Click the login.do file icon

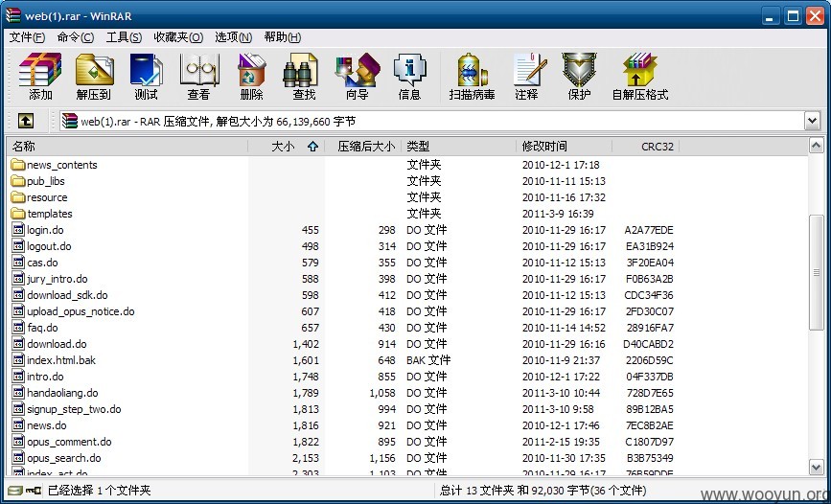tap(18, 230)
